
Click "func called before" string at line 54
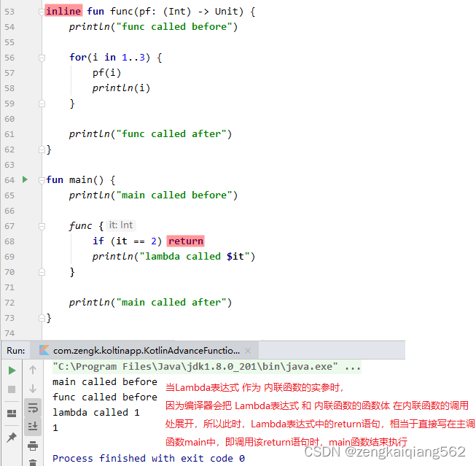click(174, 27)
